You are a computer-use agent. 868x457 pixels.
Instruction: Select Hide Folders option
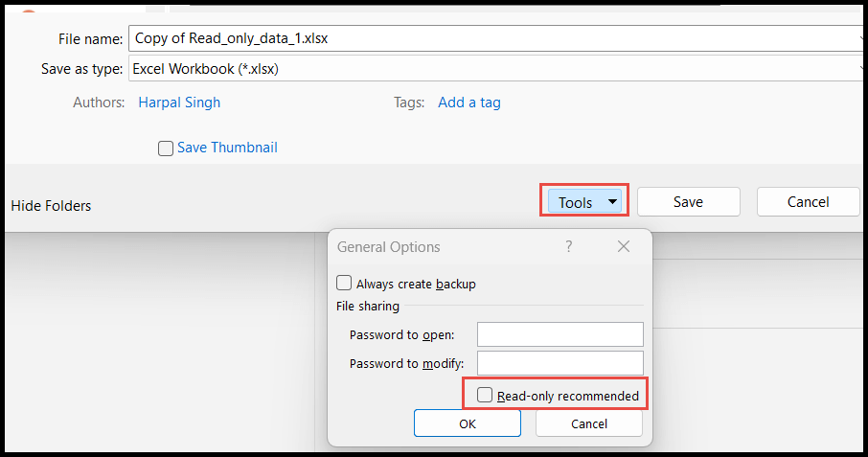(x=51, y=206)
